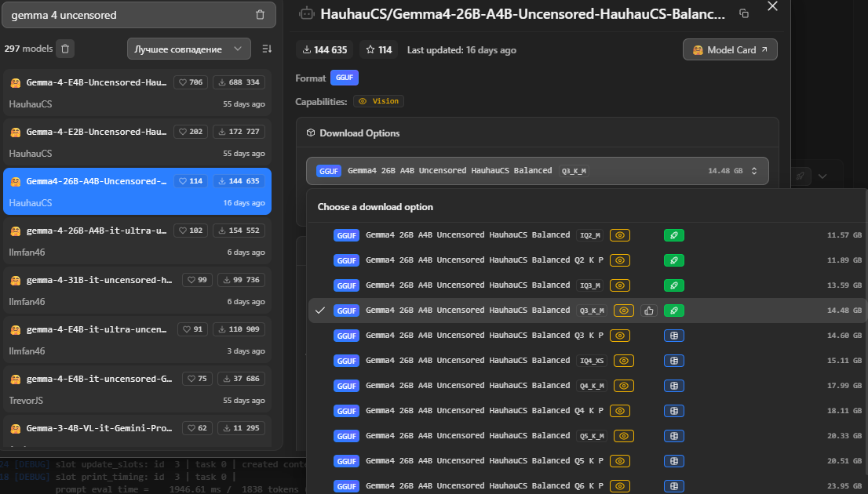This screenshot has width=868, height=494.
Task: Click the blue chip icon on IQ4_XS row
Action: click(x=673, y=361)
